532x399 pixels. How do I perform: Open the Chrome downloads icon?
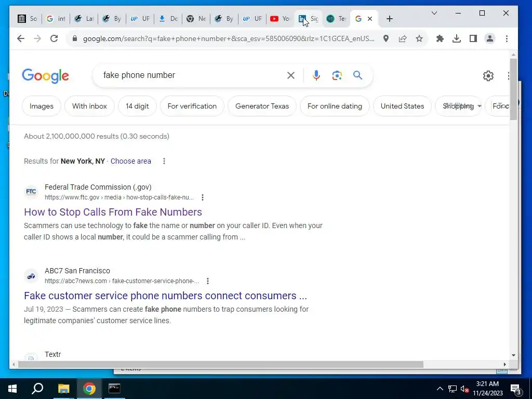457,38
